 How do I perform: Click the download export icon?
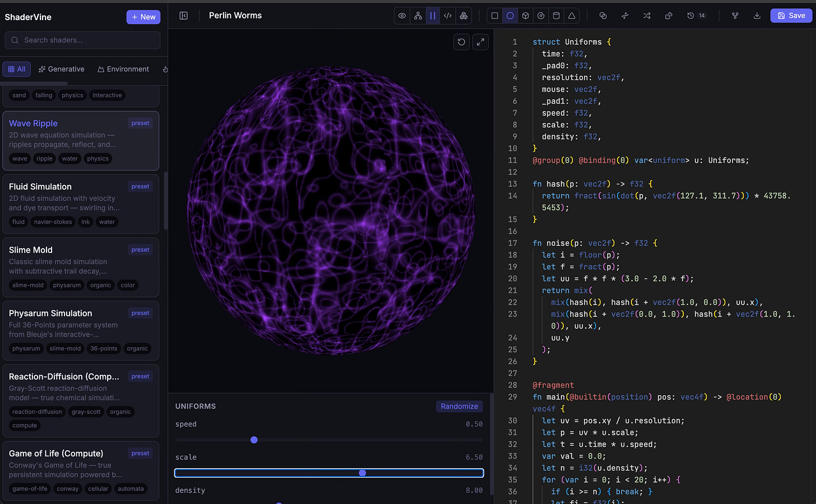(x=757, y=16)
